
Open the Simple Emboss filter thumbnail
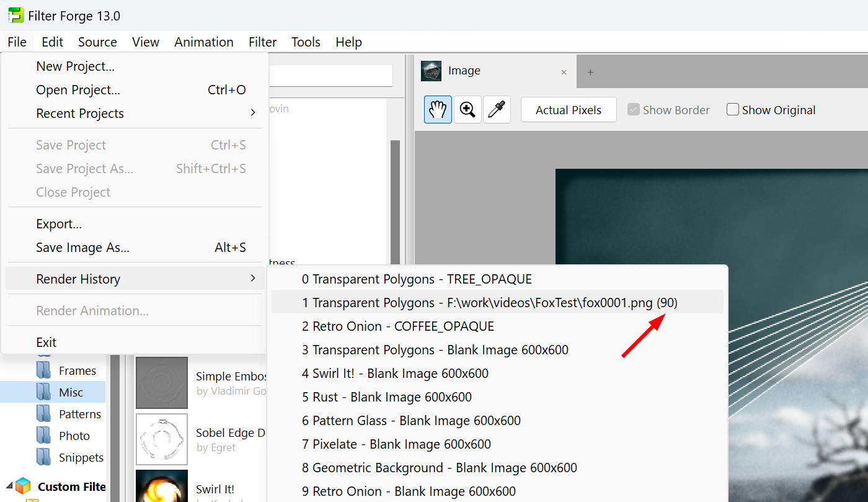point(161,382)
